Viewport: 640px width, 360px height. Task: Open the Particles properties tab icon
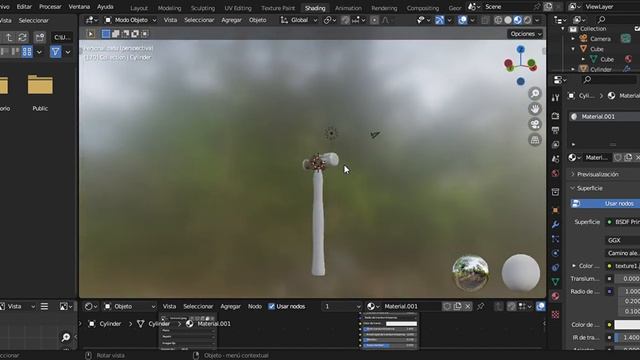tap(555, 239)
